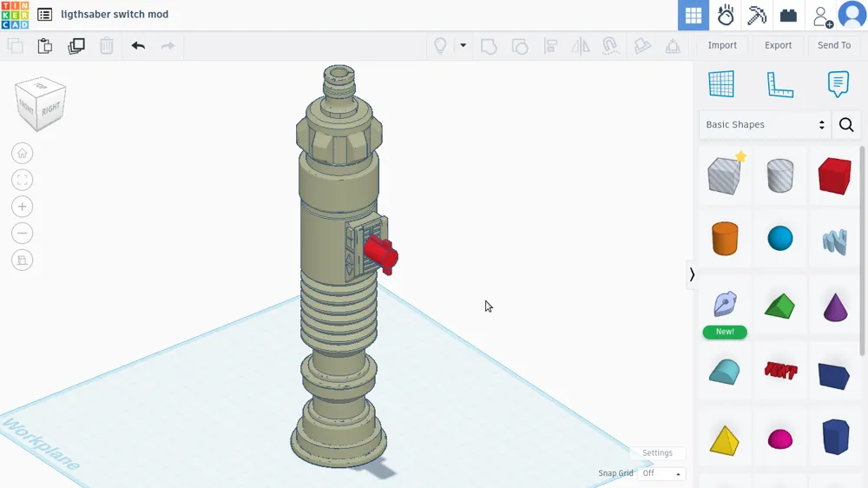The image size is (868, 488).
Task: Select the red switch part on model
Action: [381, 254]
